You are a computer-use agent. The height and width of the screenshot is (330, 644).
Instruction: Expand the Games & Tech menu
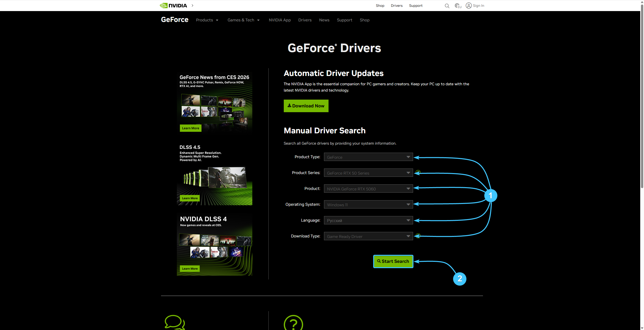243,20
